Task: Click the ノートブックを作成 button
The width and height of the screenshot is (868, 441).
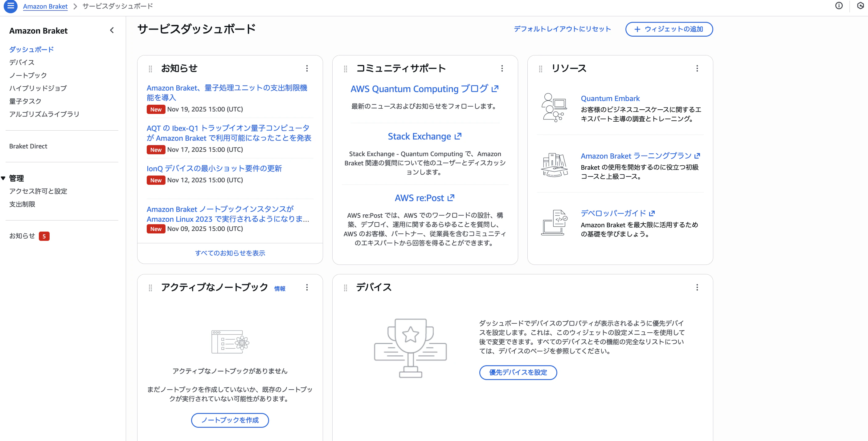Action: (x=230, y=420)
